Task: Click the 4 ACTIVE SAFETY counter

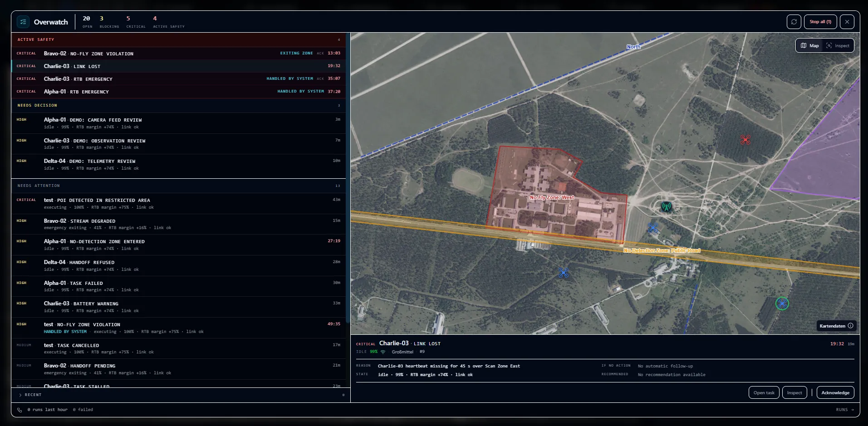Action: coord(169,22)
